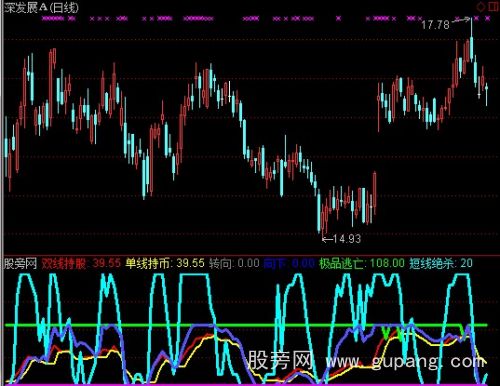The image size is (500, 386).
Task: Click the red square panel icon at the chart top
Action: point(493,6)
